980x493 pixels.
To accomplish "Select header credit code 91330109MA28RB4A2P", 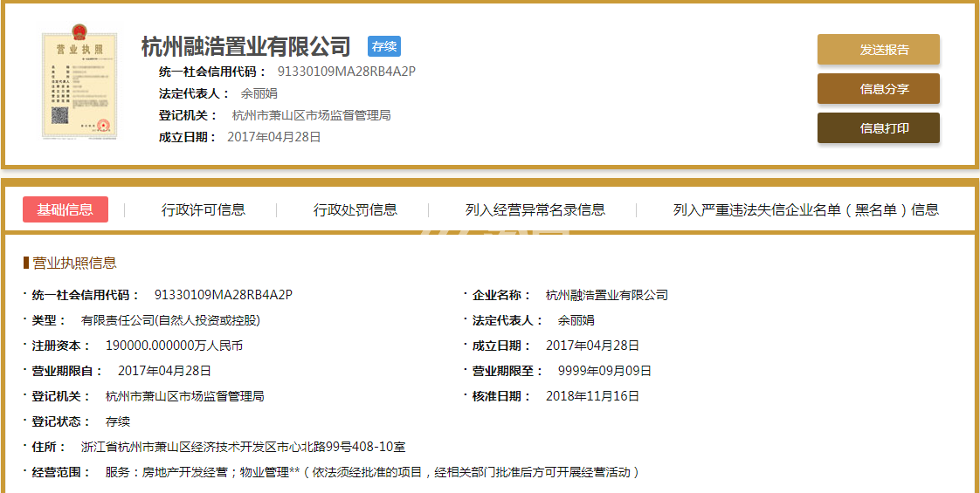I will [347, 72].
